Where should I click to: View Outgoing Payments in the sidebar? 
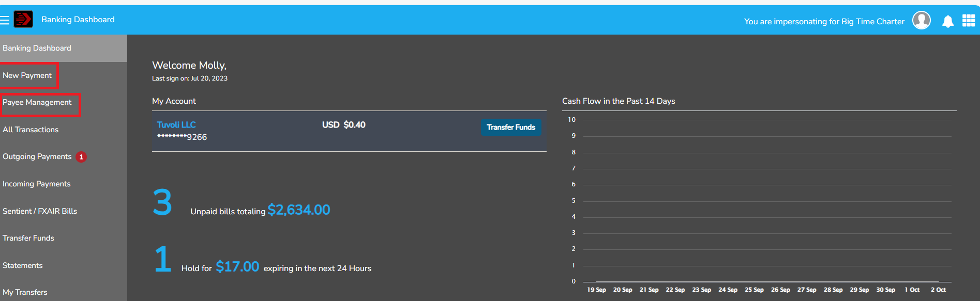coord(37,156)
